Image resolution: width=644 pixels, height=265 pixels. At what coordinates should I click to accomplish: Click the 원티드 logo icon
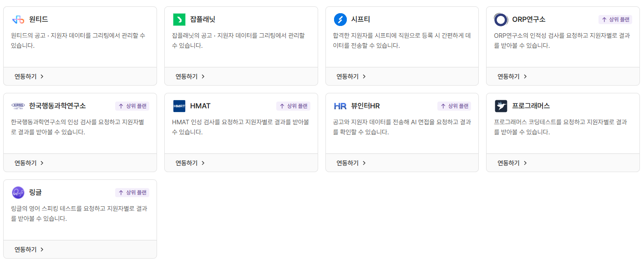pos(18,20)
